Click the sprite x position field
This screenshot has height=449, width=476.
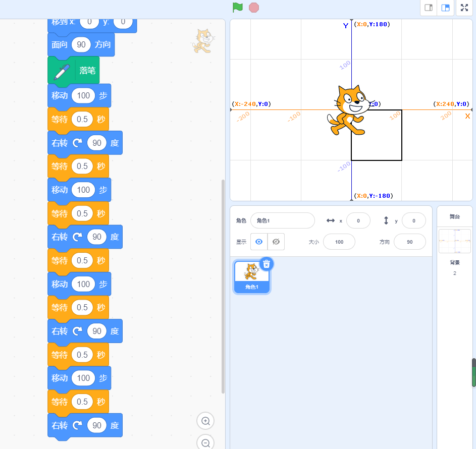click(358, 220)
